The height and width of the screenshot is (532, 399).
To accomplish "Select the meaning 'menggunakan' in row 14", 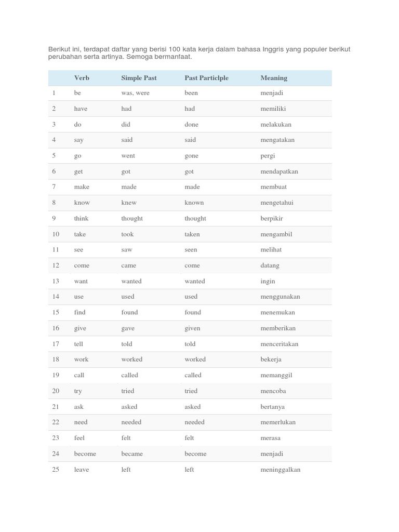I will point(280,297).
